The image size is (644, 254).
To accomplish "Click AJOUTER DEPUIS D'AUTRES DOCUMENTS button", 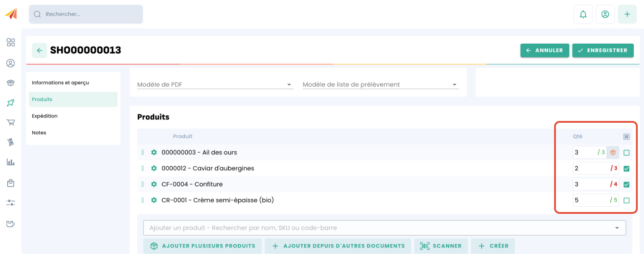I will (338, 246).
